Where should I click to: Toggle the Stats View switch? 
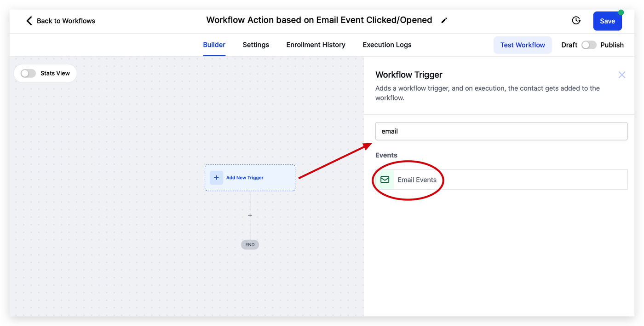pyautogui.click(x=28, y=73)
